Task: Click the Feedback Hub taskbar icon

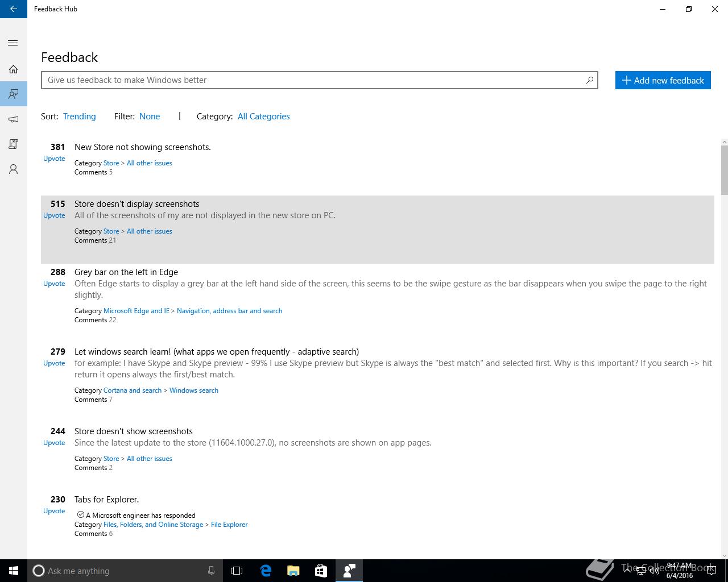Action: click(x=349, y=571)
